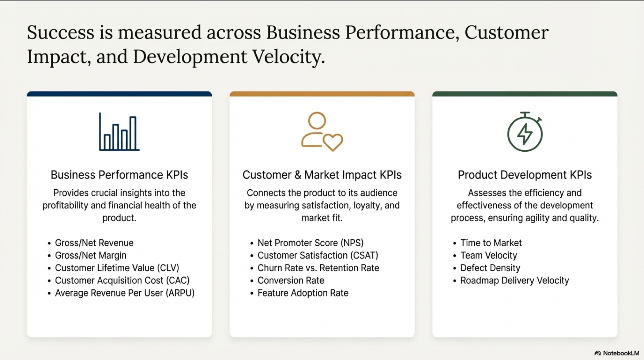Click Customer Lifetime Value (CLV) item

click(117, 268)
